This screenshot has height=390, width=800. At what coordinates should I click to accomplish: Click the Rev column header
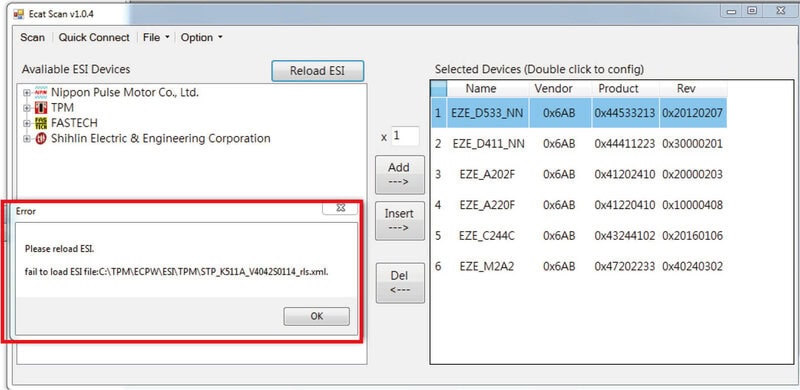[x=686, y=89]
